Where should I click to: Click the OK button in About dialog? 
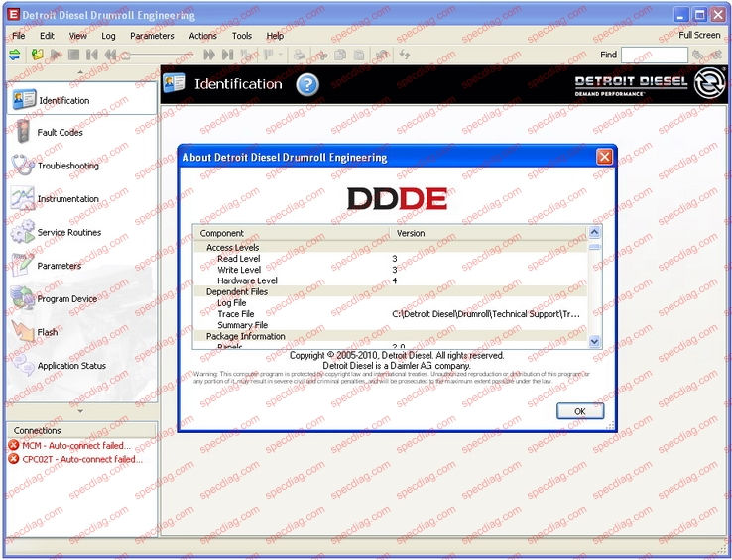pyautogui.click(x=580, y=411)
